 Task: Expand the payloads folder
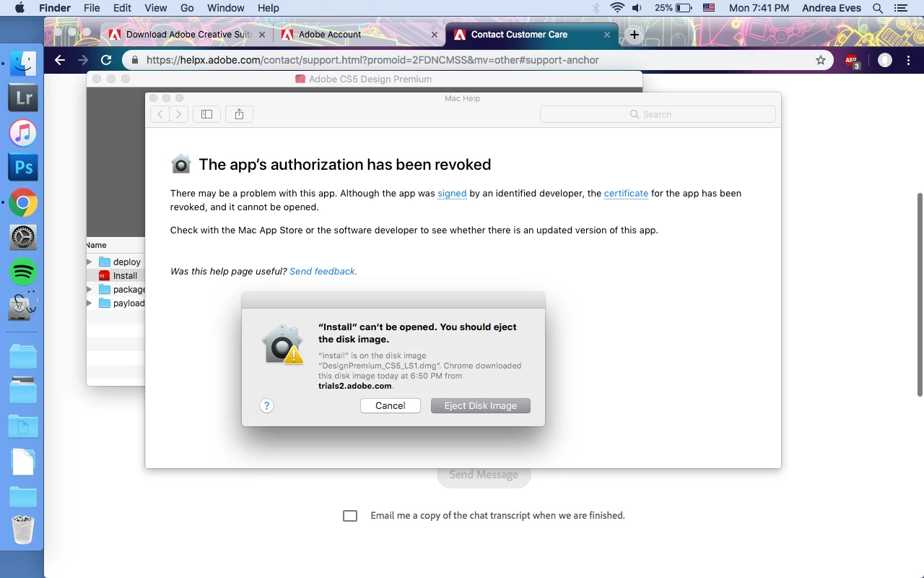[x=90, y=303]
